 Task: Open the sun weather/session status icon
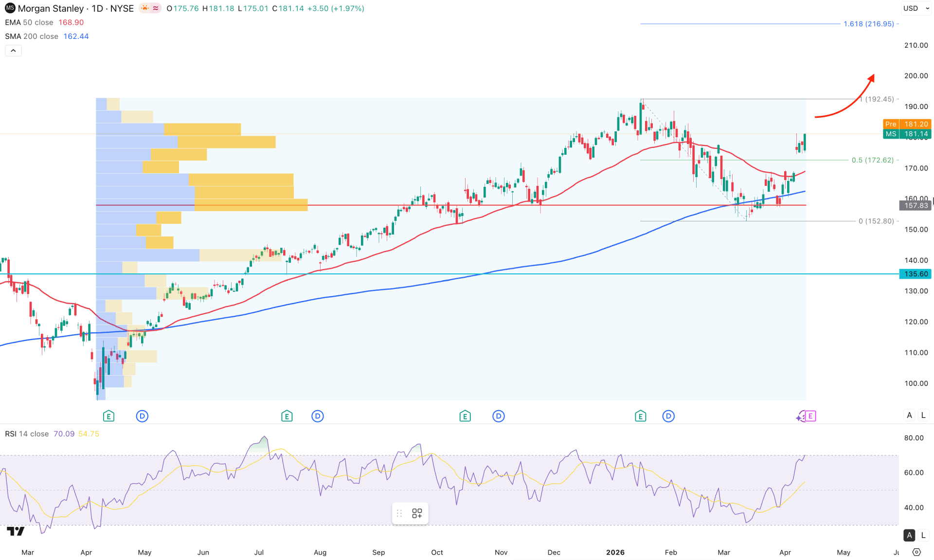(x=144, y=8)
